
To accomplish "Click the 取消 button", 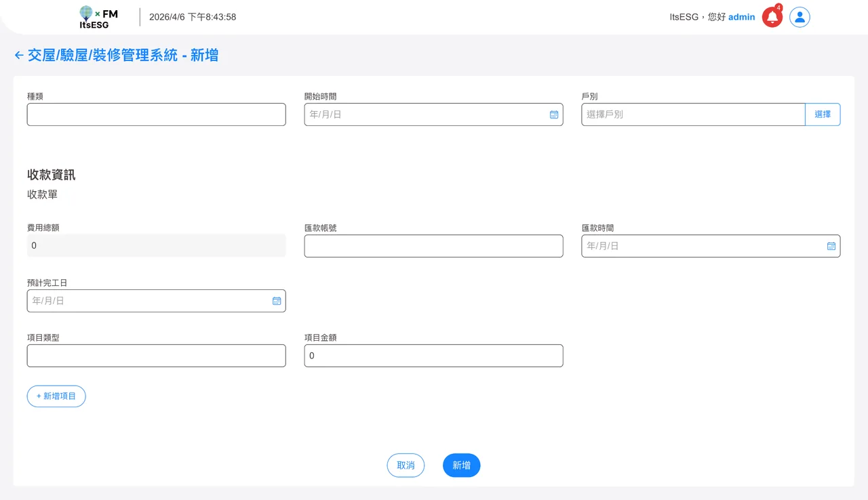I will (x=406, y=465).
